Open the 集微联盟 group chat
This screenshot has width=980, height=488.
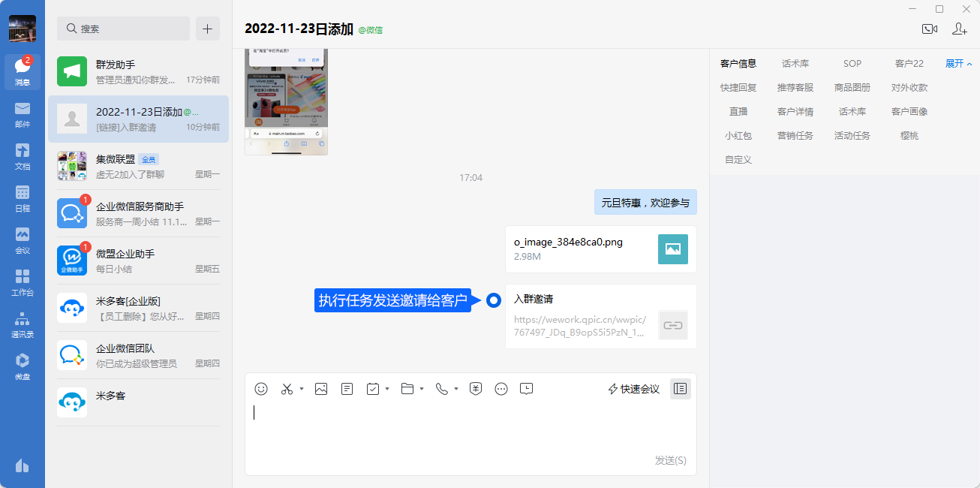(139, 166)
